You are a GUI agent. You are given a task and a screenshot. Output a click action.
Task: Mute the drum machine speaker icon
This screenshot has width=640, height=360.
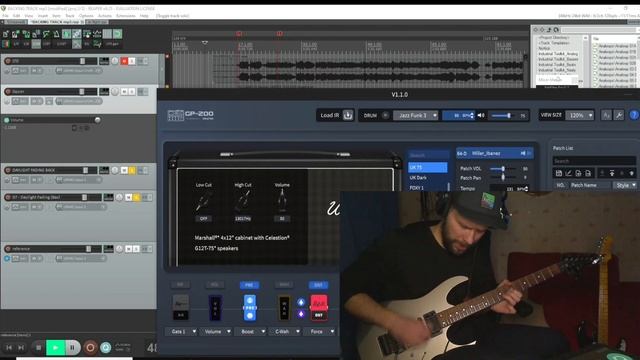coord(481,116)
